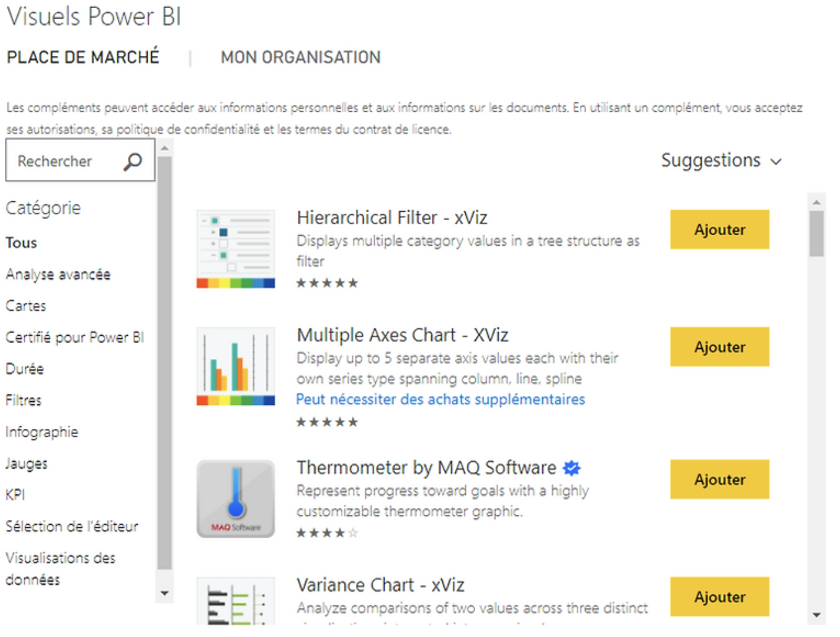Switch to MON ORGANISATION tab
The image size is (840, 637).
[x=300, y=57]
